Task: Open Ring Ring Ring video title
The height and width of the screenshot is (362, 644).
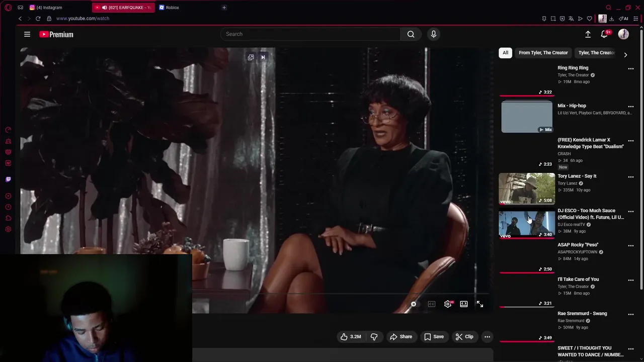Action: [573, 68]
